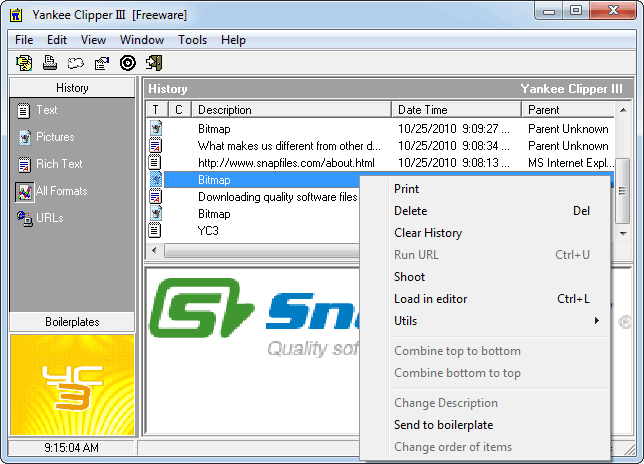Click the list's scroll up arrow
The image size is (644, 464).
point(623,110)
